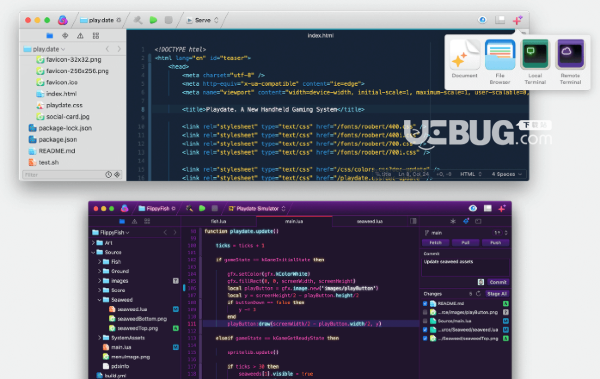600x379 pixels.
Task: Stop the task in play.date window toolbar
Action: (x=168, y=20)
